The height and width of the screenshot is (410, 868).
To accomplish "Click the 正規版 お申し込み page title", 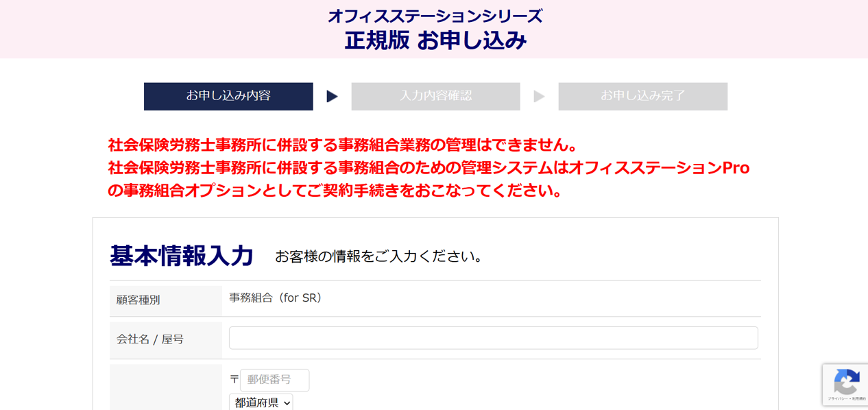I will click(x=435, y=40).
